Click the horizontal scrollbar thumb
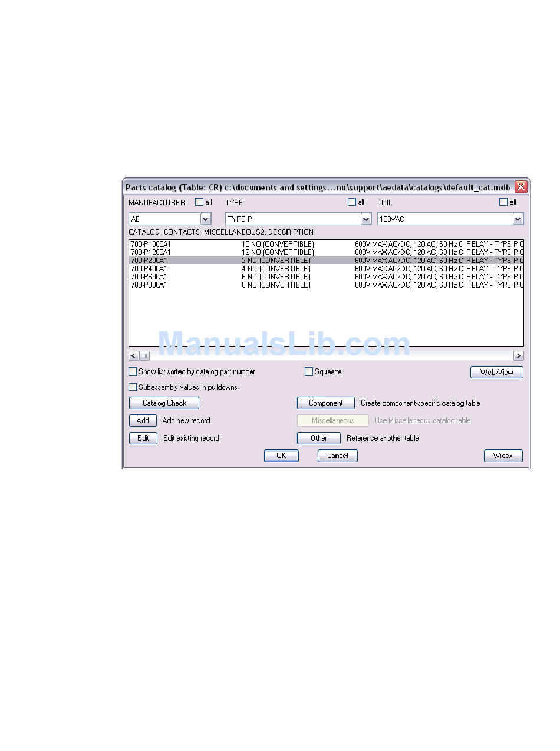Screen dimensions: 560x751 [144, 355]
